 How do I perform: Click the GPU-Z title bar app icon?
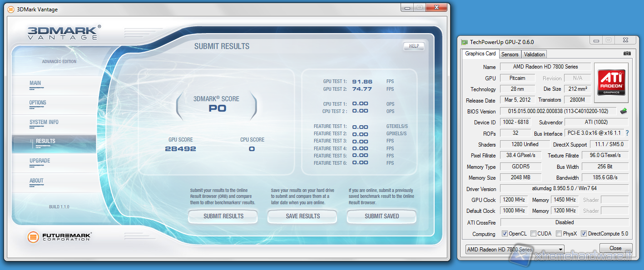pos(464,42)
